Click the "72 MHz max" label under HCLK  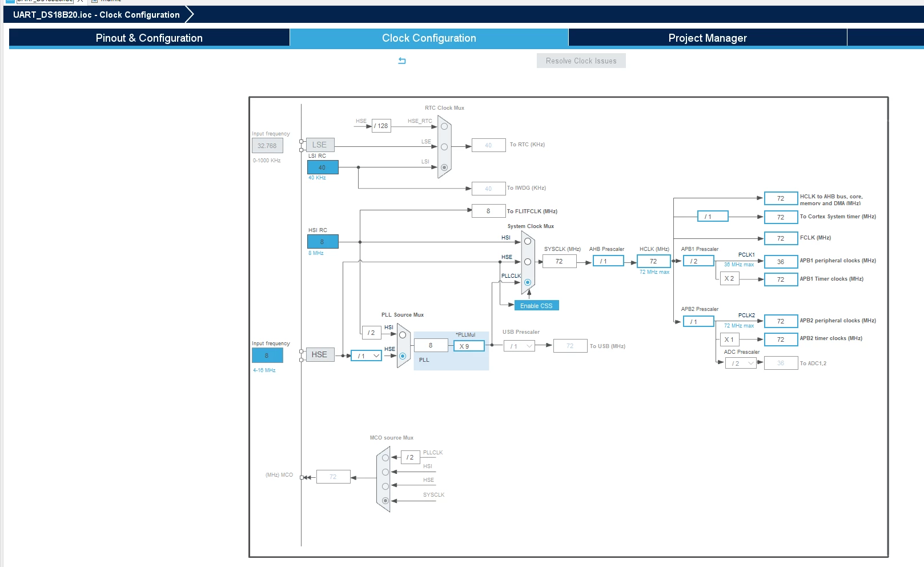(x=654, y=272)
